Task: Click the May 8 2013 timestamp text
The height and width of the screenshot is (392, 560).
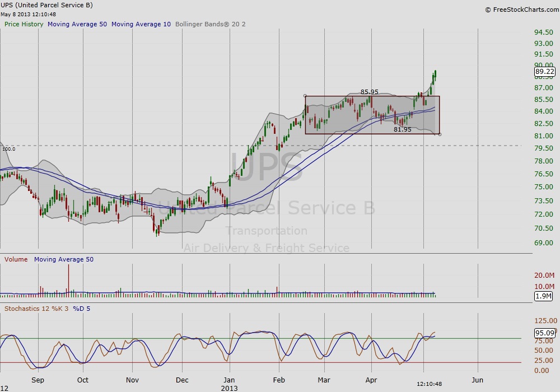Action: [28, 15]
